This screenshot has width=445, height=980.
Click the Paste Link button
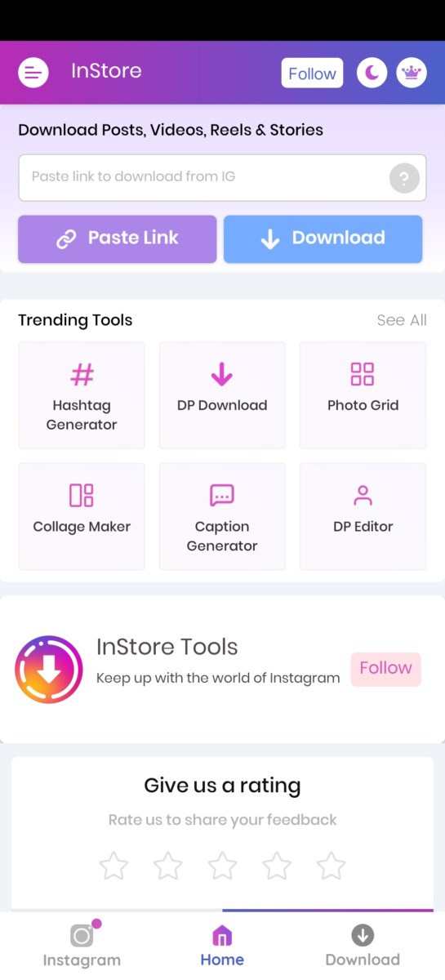point(118,238)
